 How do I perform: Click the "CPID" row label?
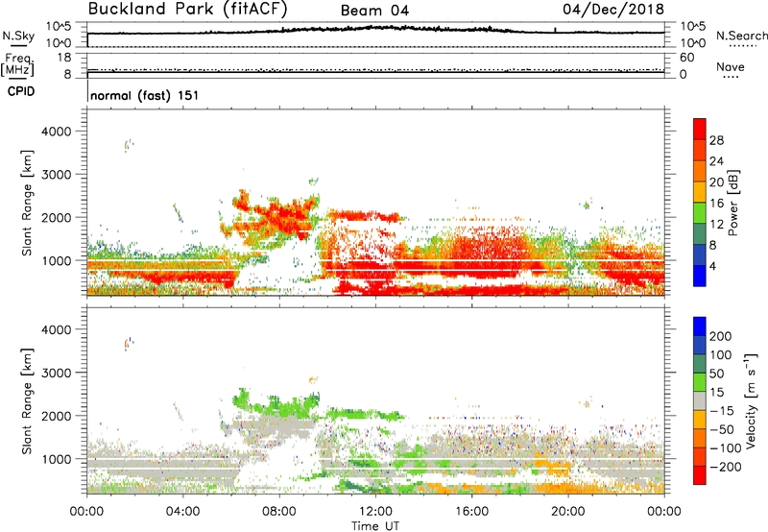point(21,91)
